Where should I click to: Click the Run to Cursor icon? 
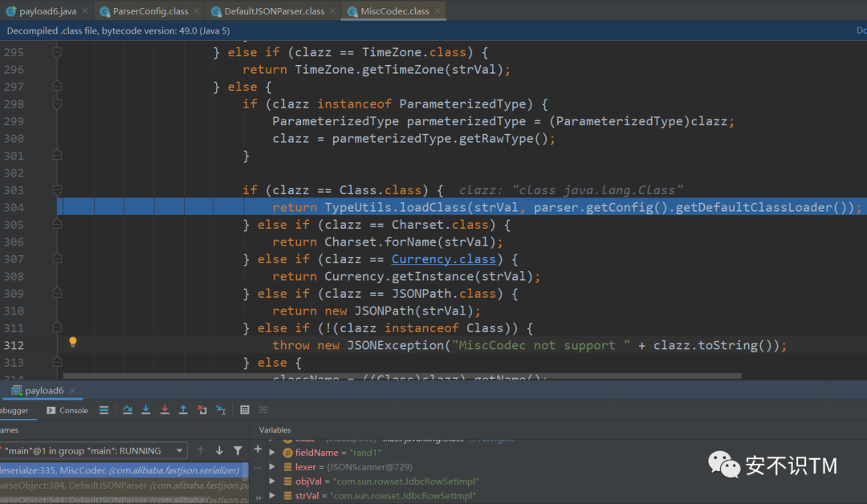tap(221, 410)
